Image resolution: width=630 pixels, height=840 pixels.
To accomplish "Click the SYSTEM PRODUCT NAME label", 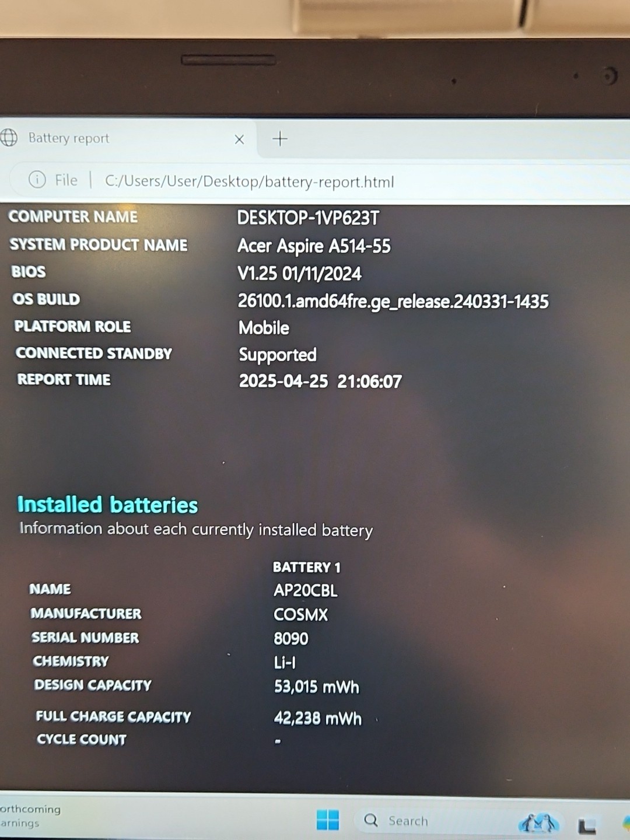I will click(x=99, y=244).
